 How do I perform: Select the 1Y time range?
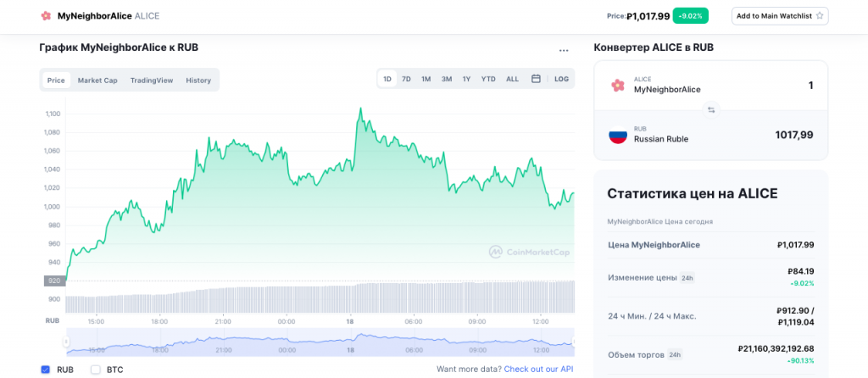(466, 79)
